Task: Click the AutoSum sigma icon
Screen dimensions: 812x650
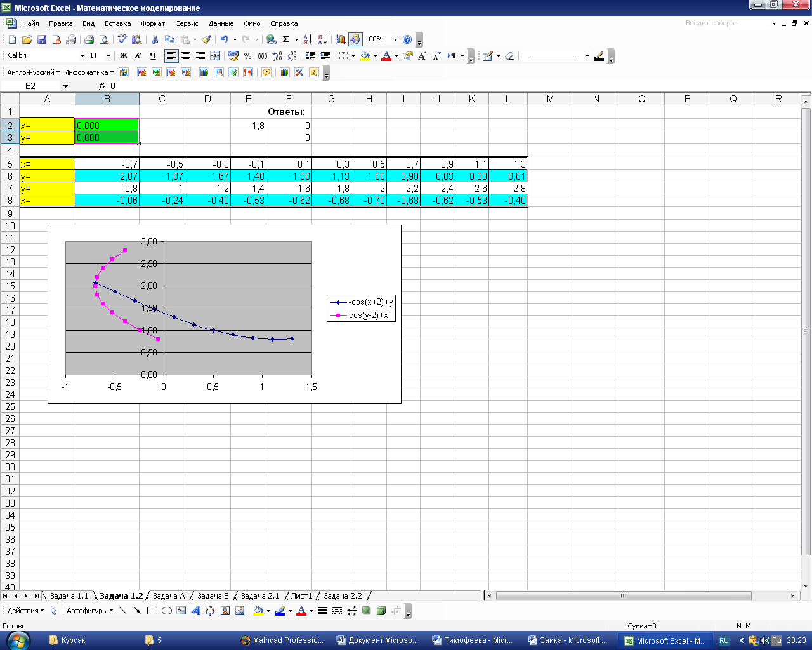Action: (286, 39)
